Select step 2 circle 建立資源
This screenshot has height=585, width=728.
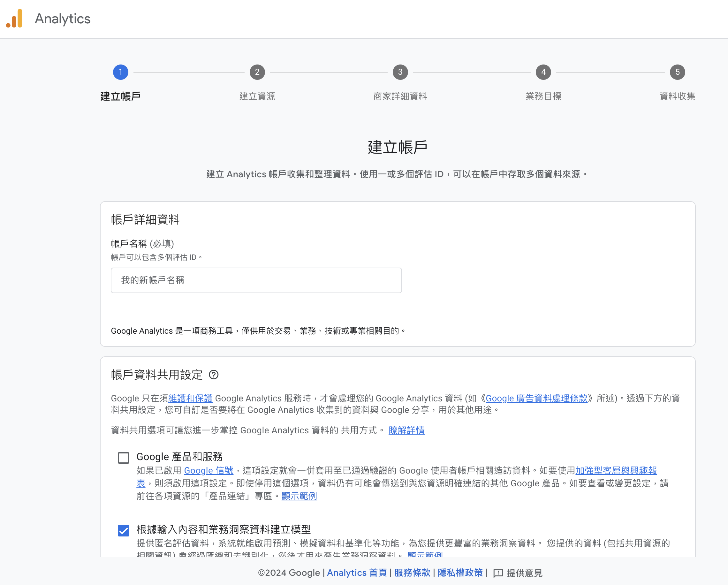point(257,72)
